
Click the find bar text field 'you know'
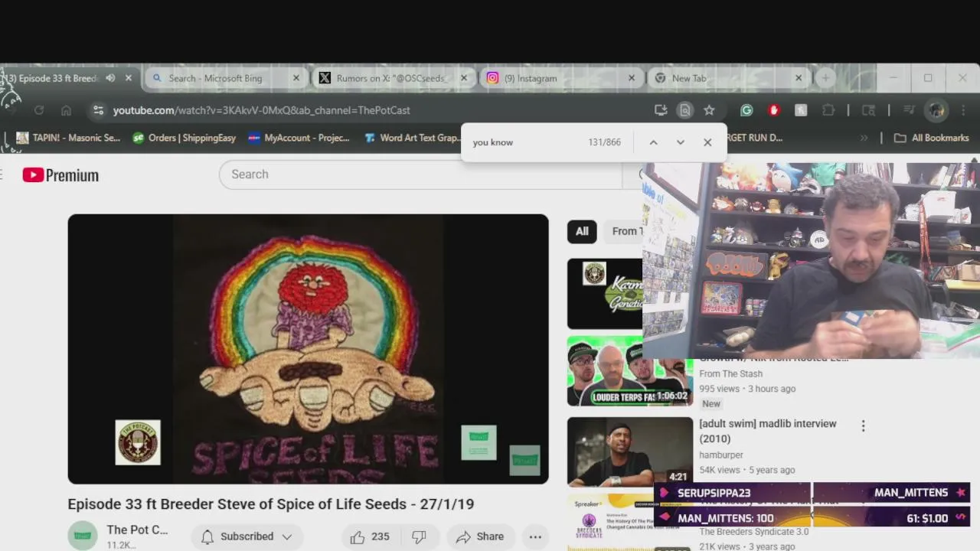click(524, 142)
